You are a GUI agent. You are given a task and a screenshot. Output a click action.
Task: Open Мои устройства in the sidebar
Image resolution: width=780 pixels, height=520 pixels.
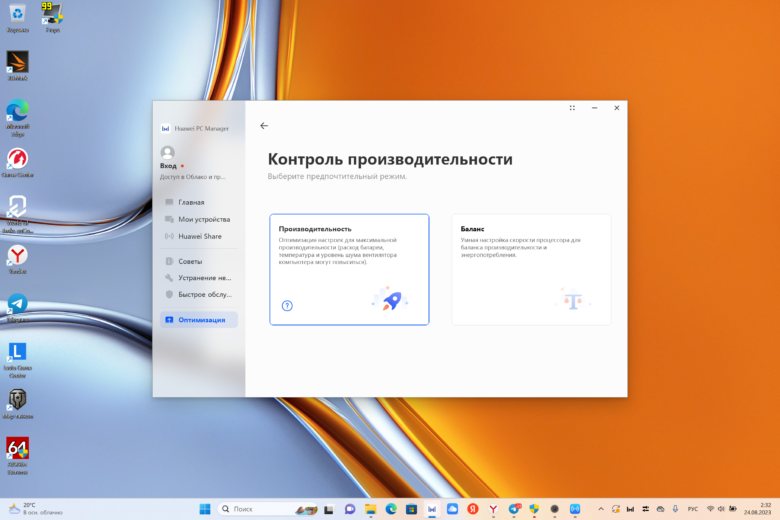point(198,219)
